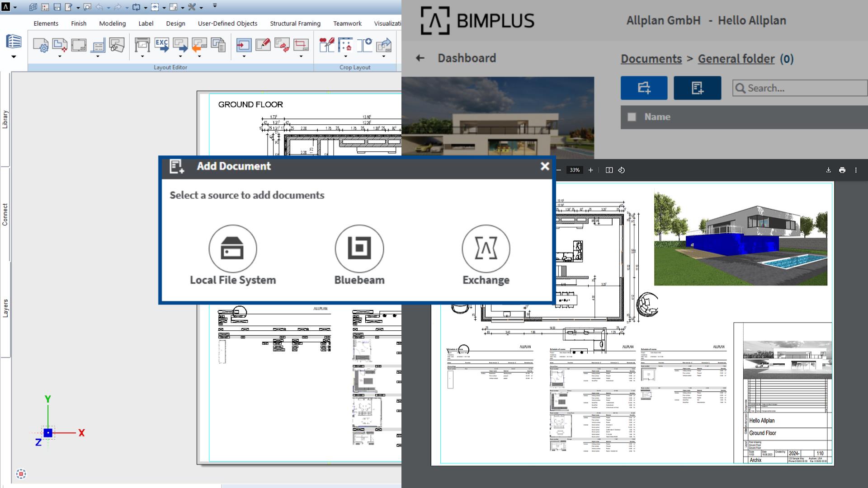
Task: Click the zoom out minus in PDF viewer
Action: (559, 170)
